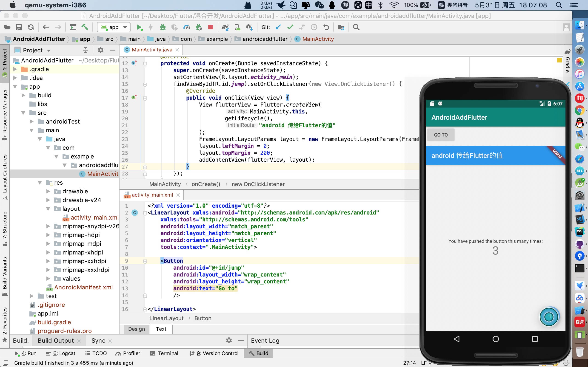Open the Sync tab in Build panel
The height and width of the screenshot is (367, 588).
coord(98,341)
